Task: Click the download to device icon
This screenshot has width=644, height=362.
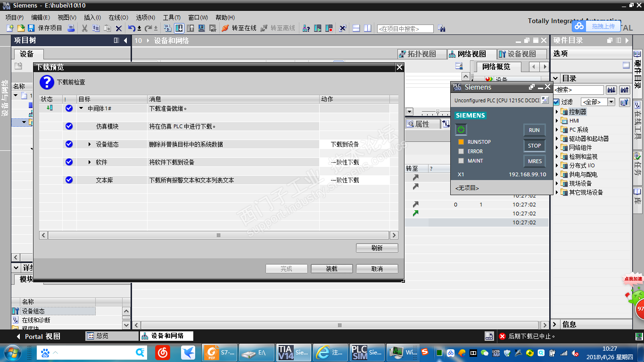Action: point(179,28)
